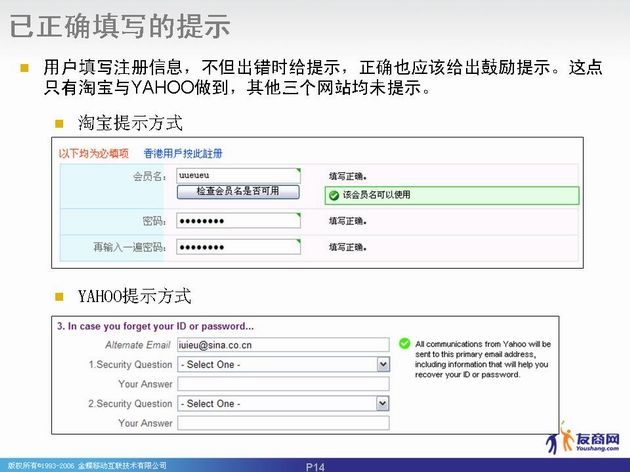Click the 该会员名可以使用 green message box

[452, 195]
